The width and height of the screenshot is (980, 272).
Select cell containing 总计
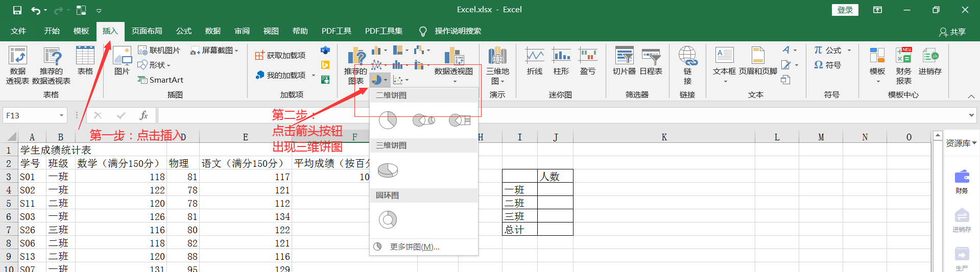point(520,229)
